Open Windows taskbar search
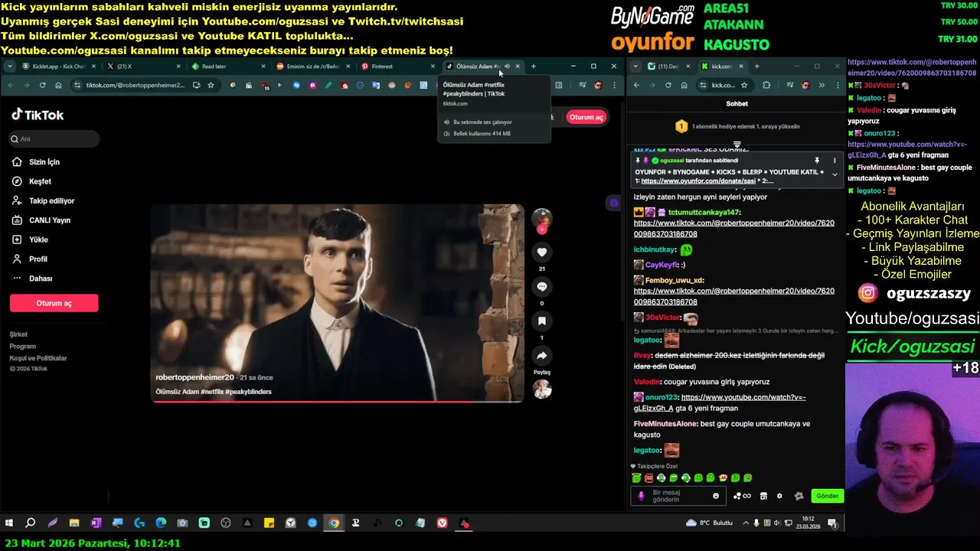980x551 pixels. (31, 523)
